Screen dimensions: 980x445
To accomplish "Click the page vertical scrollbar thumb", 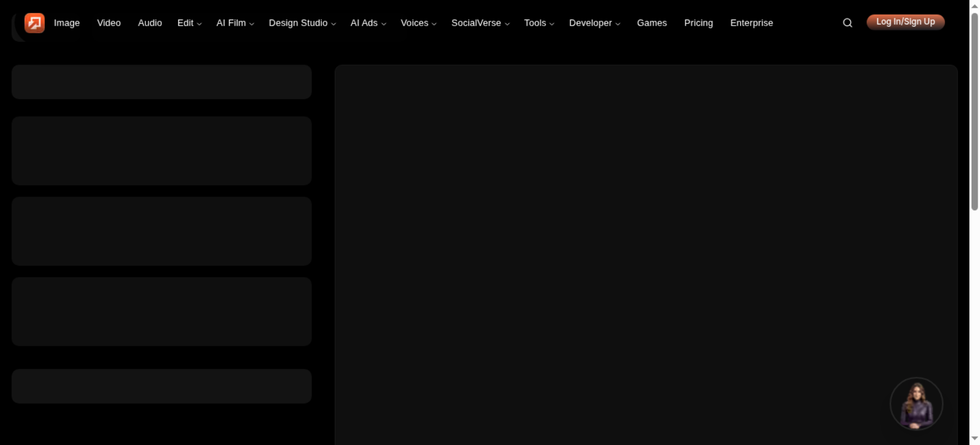I will pos(975,112).
